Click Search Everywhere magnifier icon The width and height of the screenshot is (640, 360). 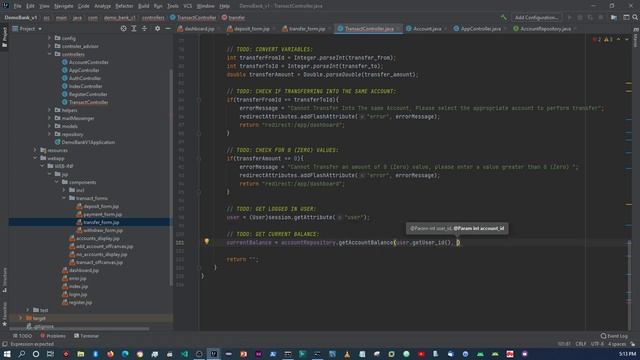(x=635, y=18)
